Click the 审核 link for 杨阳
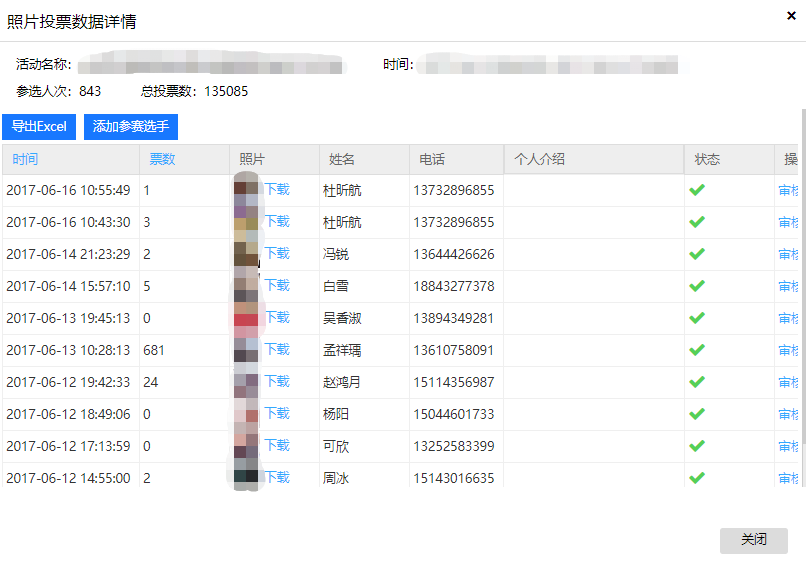806x571 pixels. [788, 414]
